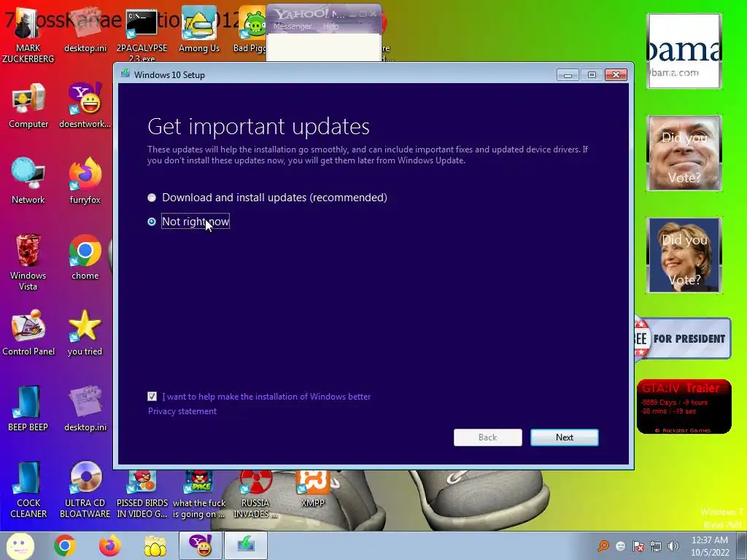Open the Help menu in Yahoo Messenger
Screen dimensions: 747x560
pyautogui.click(x=330, y=27)
